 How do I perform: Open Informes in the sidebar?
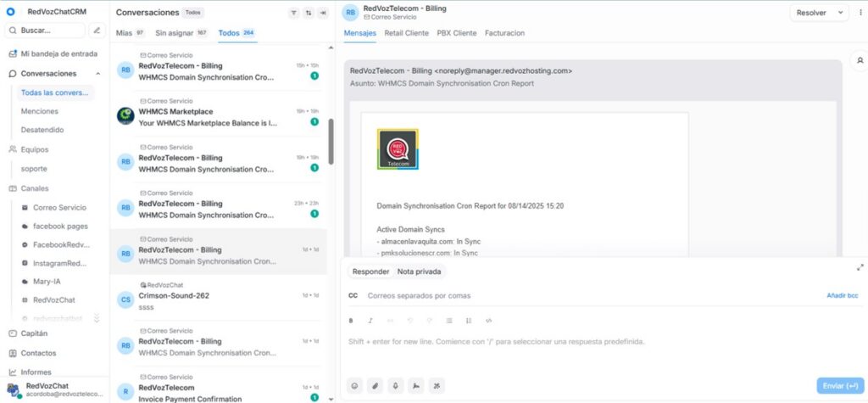tap(30, 372)
